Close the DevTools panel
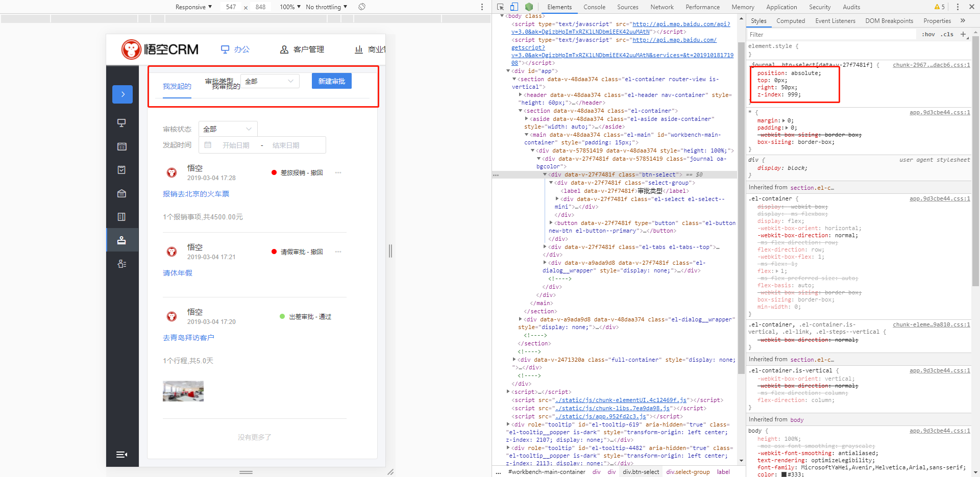 coord(971,7)
